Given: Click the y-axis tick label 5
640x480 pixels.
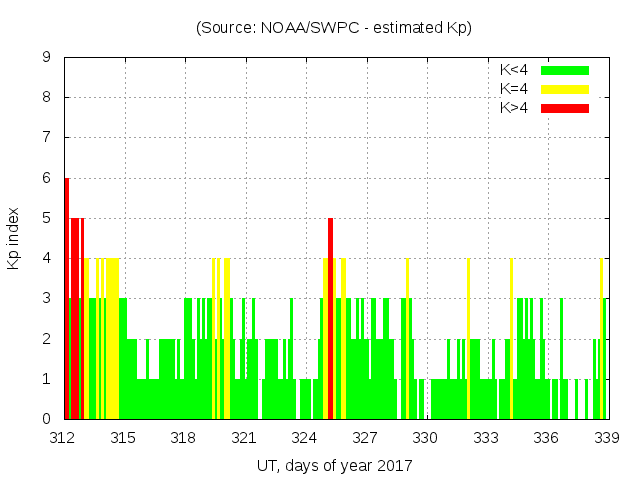Looking at the screenshot, I should [46, 218].
